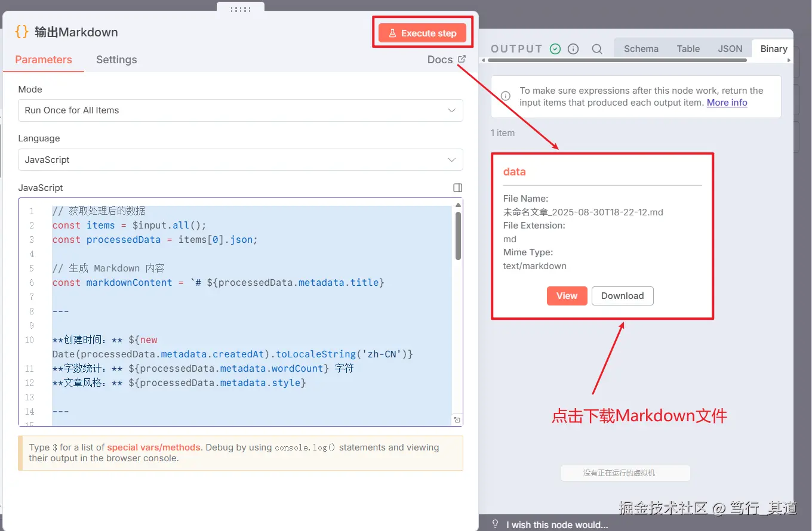Click the {} code node icon

tap(21, 32)
